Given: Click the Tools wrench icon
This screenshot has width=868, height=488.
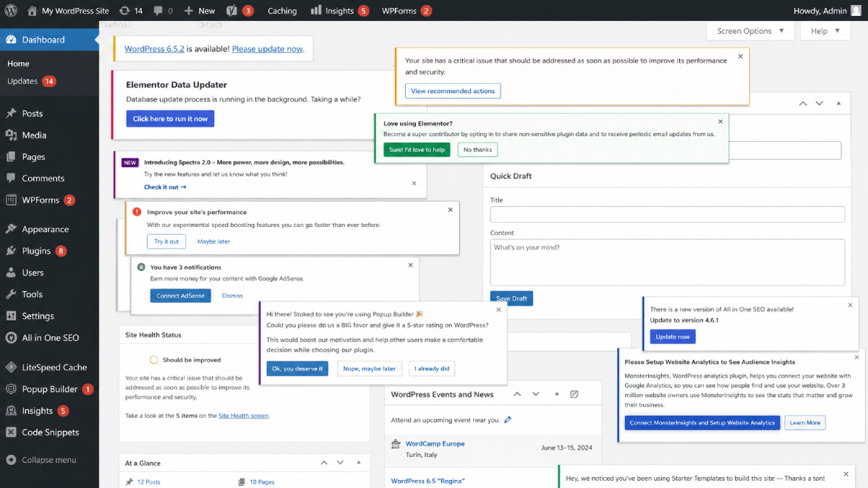Looking at the screenshot, I should (11, 294).
